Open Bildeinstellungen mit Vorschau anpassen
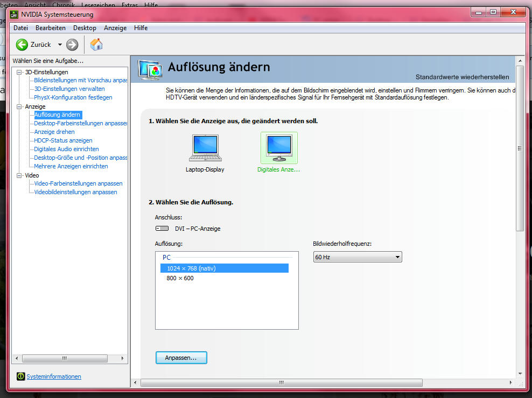This screenshot has height=398, width=532. coord(80,80)
